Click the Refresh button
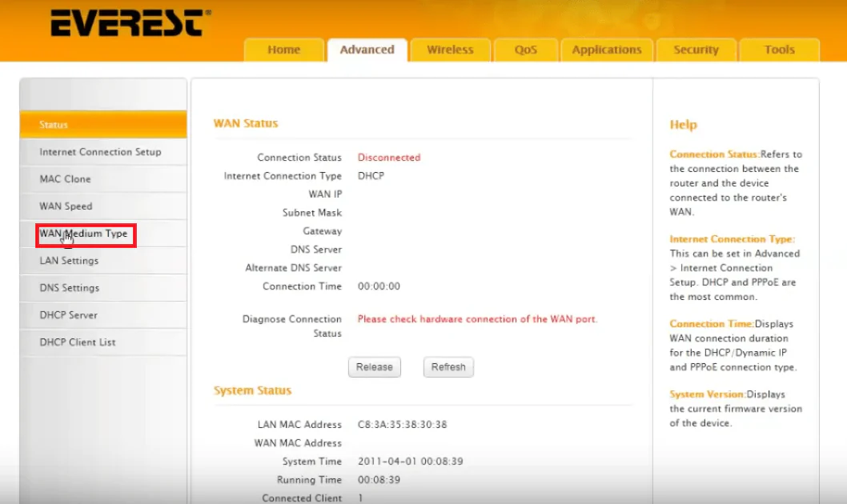The height and width of the screenshot is (504, 847). pos(448,367)
